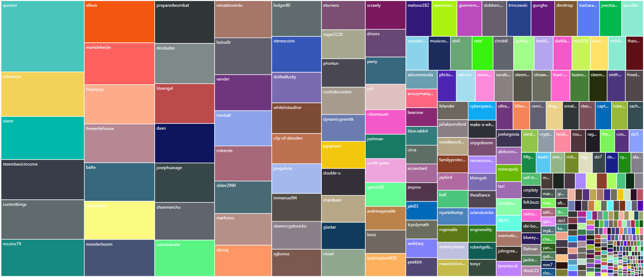Select the steembasicincome tile

[42, 179]
